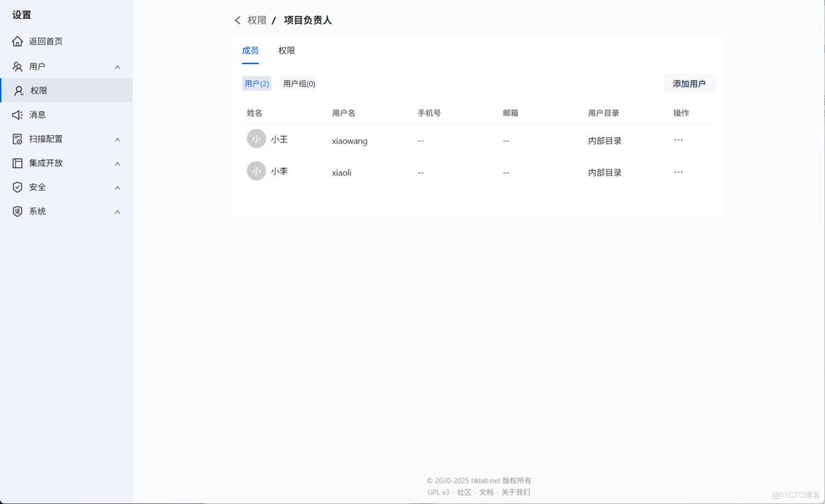Expand the 用户 section chevron

117,66
